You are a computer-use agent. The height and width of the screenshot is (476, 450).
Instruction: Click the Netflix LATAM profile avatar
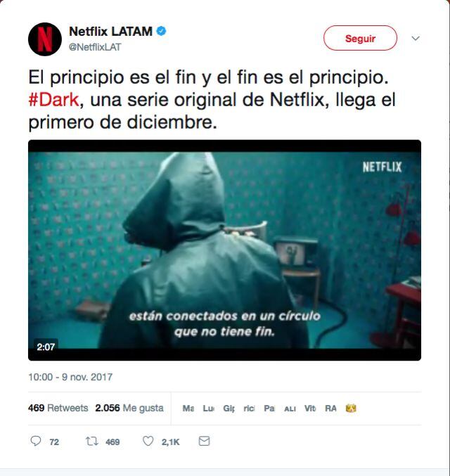[45, 39]
